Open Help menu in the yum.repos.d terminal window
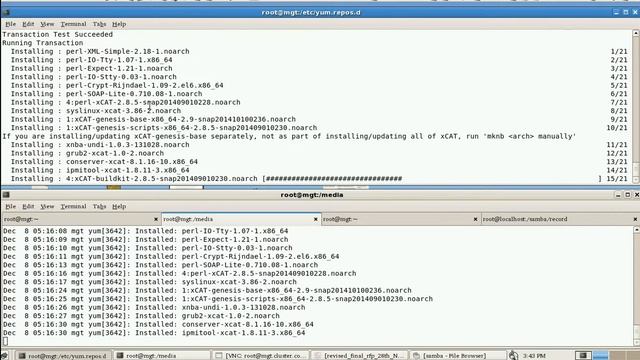This screenshot has height=360, width=640. point(119,24)
